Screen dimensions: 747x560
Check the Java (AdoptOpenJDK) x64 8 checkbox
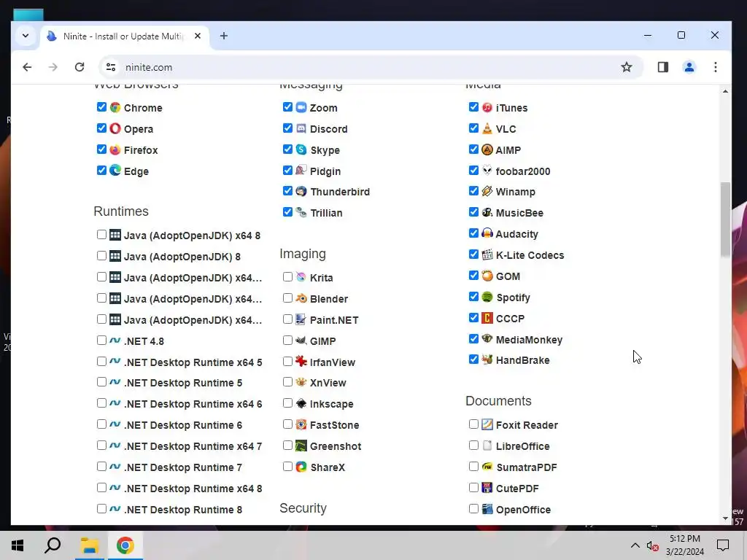(101, 234)
